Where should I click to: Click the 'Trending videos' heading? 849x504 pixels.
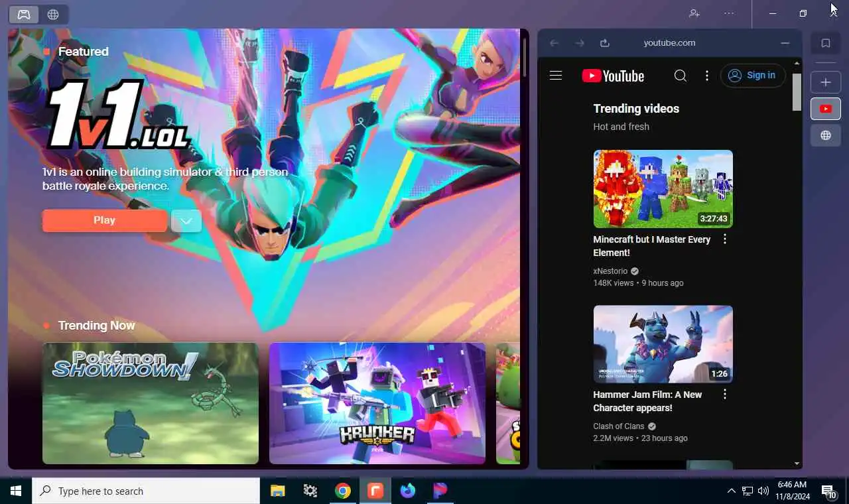636,109
